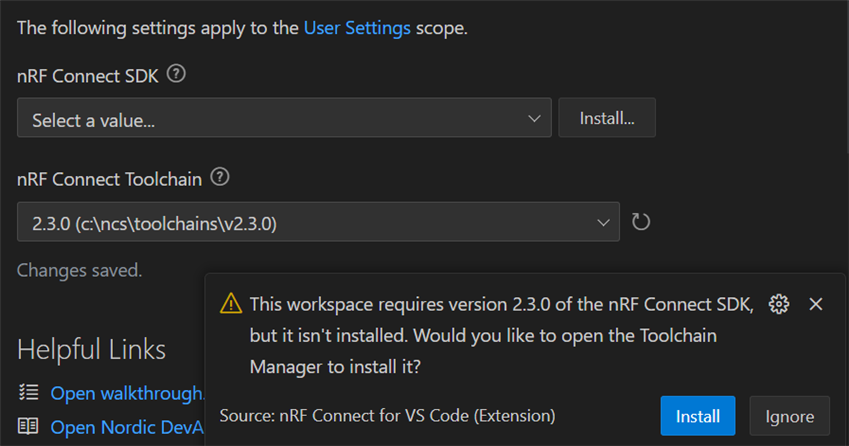
Task: Click the warning triangle icon
Action: [x=231, y=304]
